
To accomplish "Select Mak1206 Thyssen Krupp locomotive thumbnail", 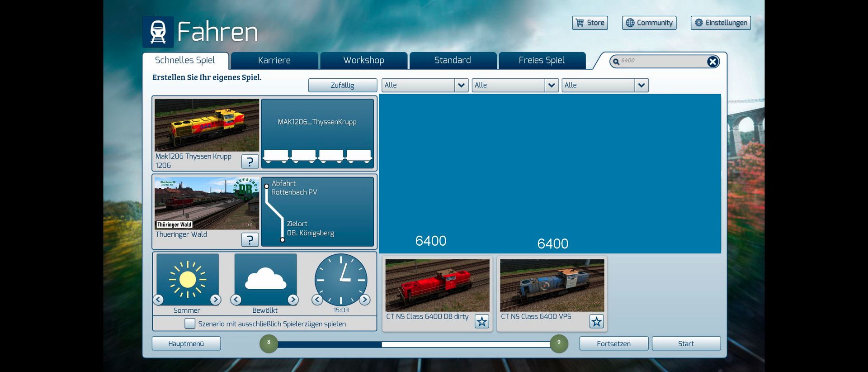I will tap(207, 125).
